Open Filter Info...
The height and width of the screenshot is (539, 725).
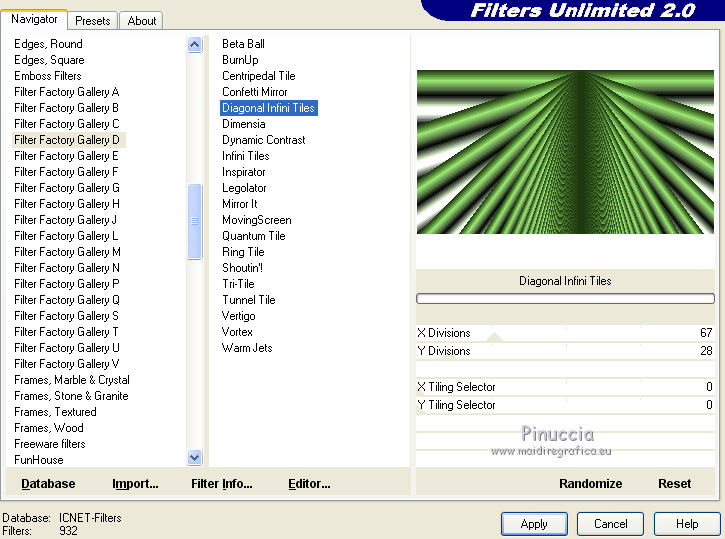click(x=221, y=484)
